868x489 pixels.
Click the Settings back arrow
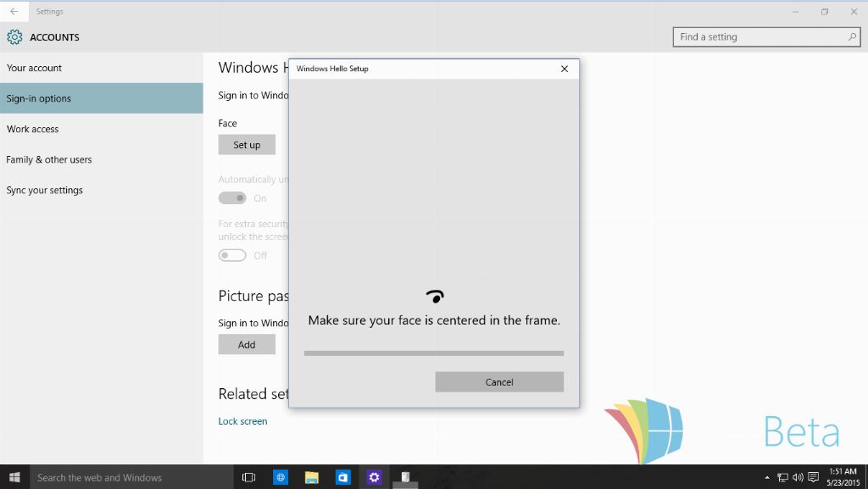coord(14,12)
